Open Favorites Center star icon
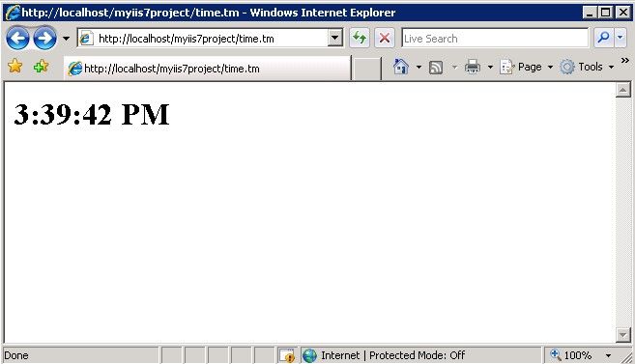Viewport: 635px width, 364px height. [15, 67]
